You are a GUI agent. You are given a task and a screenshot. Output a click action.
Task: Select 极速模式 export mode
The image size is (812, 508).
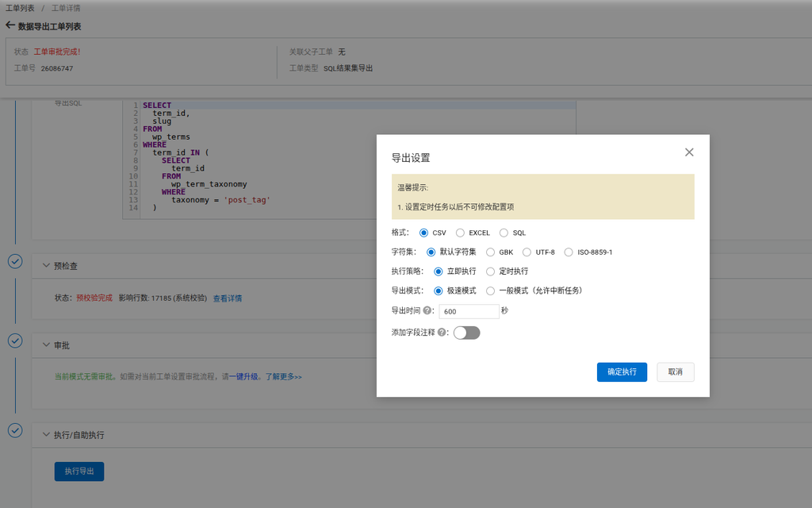pos(438,291)
